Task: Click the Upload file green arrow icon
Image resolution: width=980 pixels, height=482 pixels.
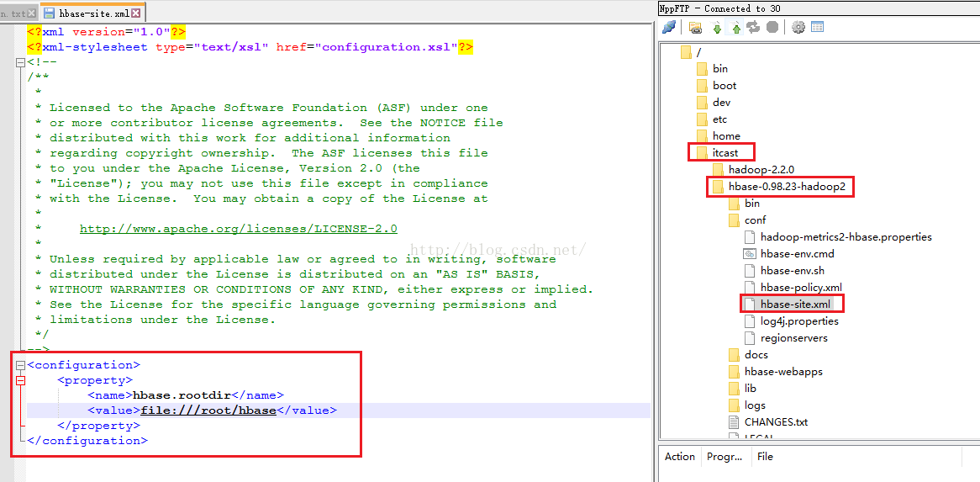Action: pyautogui.click(x=736, y=27)
